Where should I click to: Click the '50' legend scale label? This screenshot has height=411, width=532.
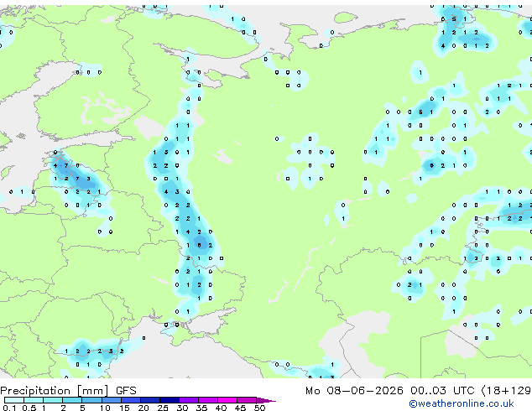point(259,408)
